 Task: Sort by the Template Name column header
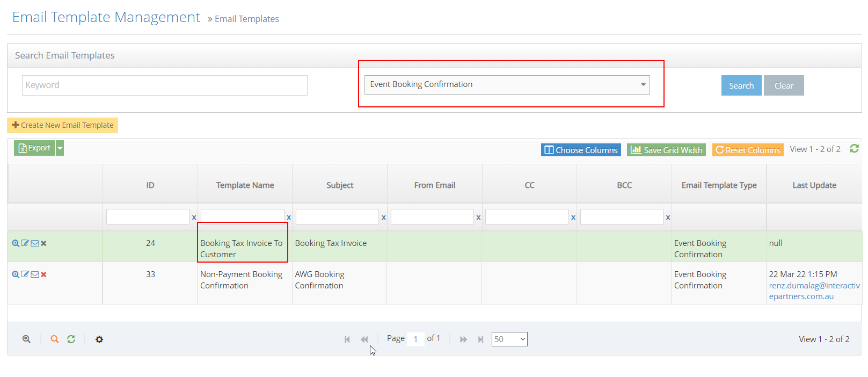point(245,185)
